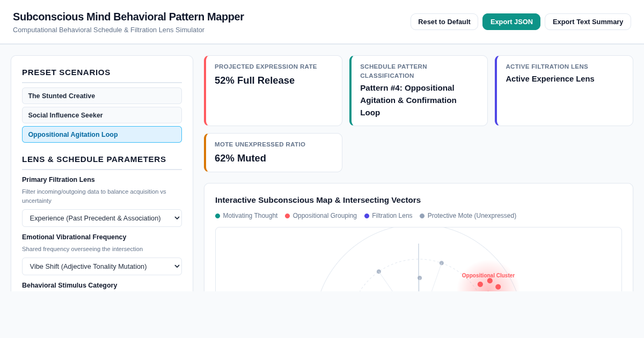The width and height of the screenshot is (644, 338).
Task: Export data via Export JSON button
Action: pos(511,22)
